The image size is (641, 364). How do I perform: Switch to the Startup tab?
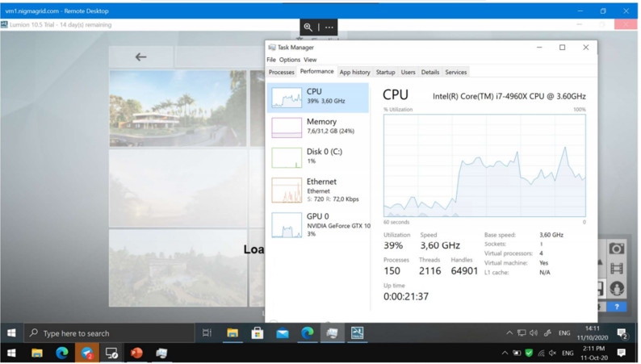(387, 73)
